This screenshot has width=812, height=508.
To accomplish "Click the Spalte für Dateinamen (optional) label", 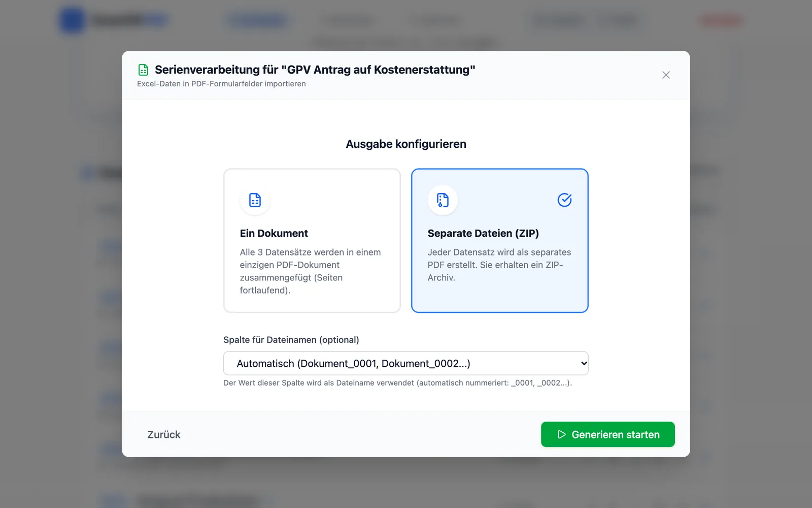I will tap(291, 340).
